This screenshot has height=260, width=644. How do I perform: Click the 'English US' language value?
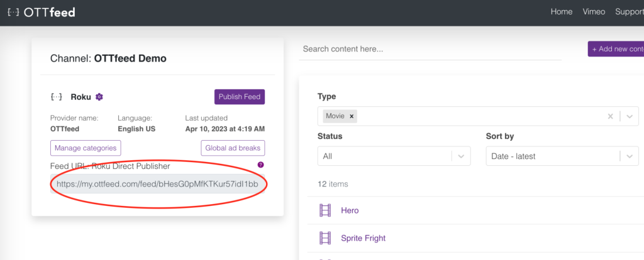[x=136, y=129]
